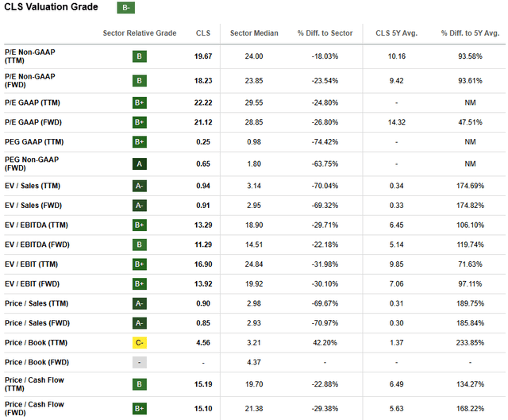
Task: Click the PEG GAAP (TTM) row label
Action: tap(37, 141)
